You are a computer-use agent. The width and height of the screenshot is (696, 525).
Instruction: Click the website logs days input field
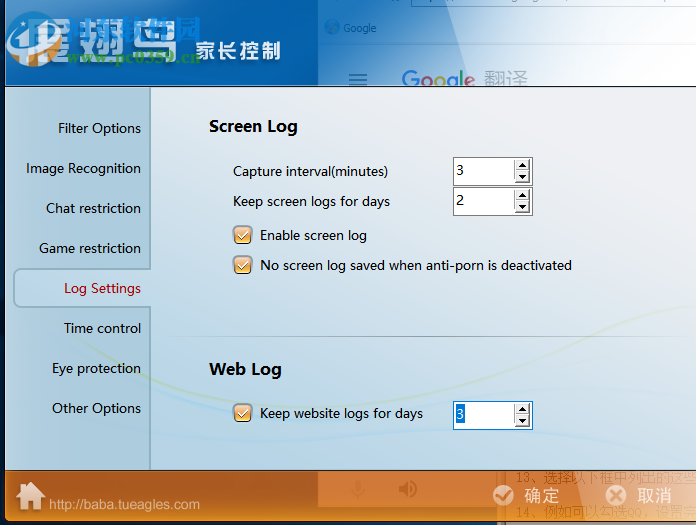pos(484,415)
